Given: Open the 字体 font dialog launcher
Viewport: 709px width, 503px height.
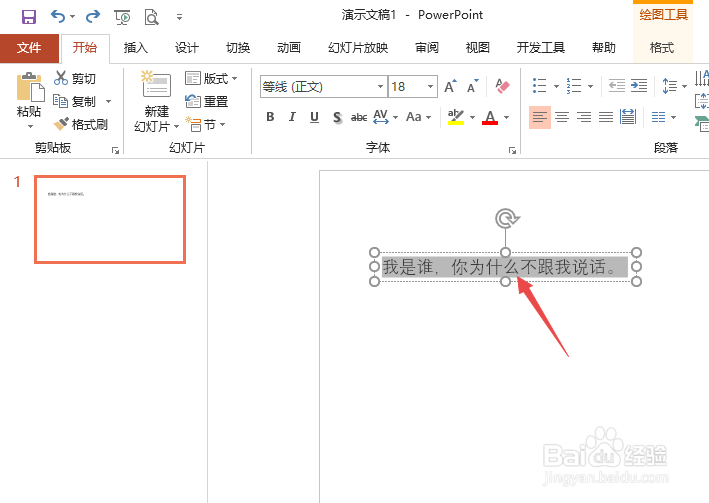Looking at the screenshot, I should coord(512,150).
